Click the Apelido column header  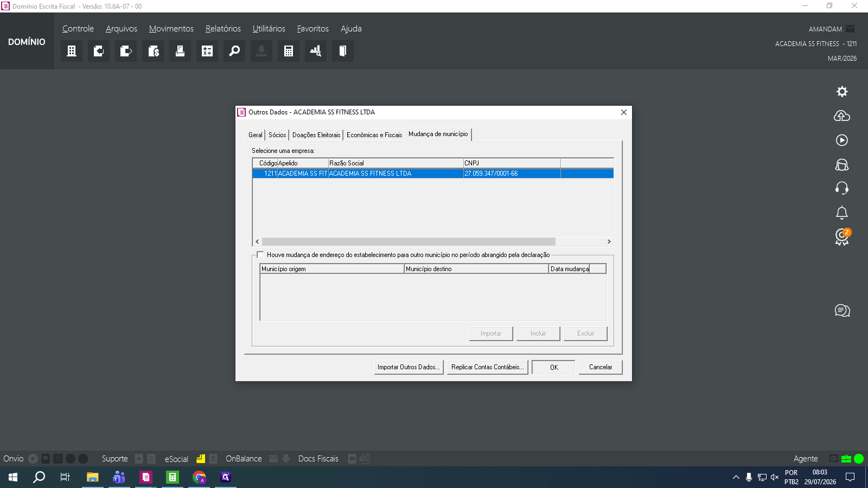pyautogui.click(x=303, y=163)
